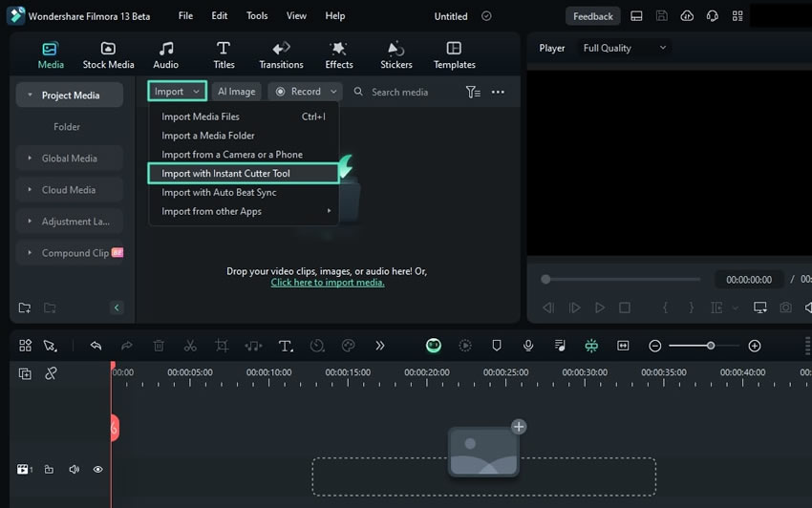Screen dimensions: 812x508
Task: Go to the Transitions tab
Action: pos(281,55)
